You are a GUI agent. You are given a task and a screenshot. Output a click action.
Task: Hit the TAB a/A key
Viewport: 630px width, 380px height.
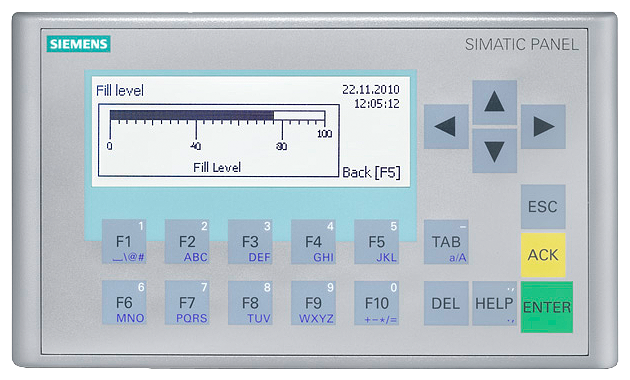[446, 242]
